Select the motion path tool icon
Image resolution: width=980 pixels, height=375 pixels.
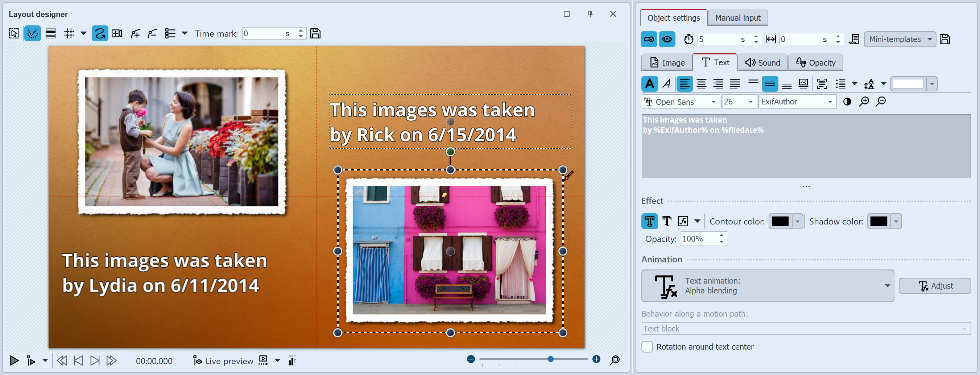(x=100, y=33)
